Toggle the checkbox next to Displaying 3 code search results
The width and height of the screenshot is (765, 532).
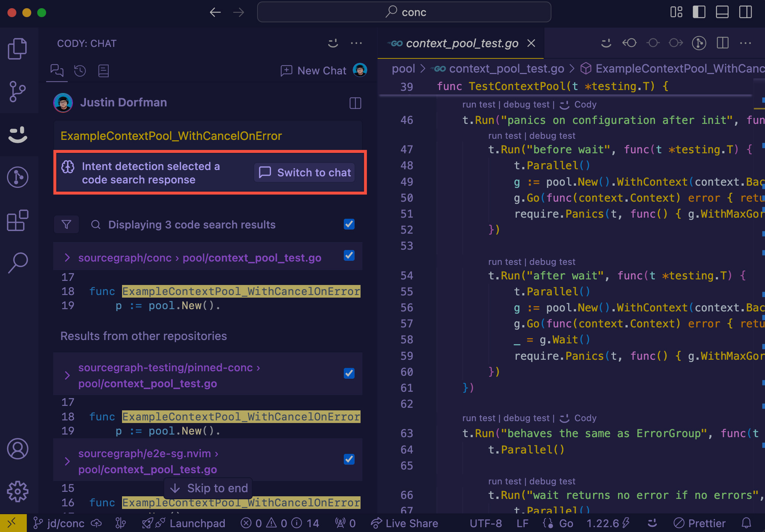click(349, 224)
